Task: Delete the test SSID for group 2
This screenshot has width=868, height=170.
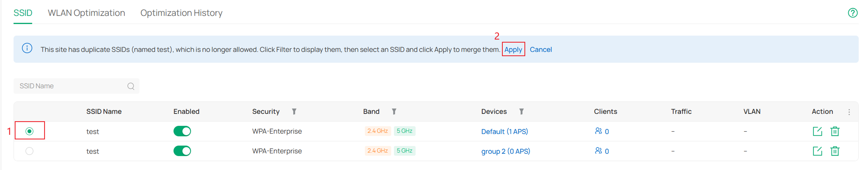Action: pyautogui.click(x=835, y=151)
